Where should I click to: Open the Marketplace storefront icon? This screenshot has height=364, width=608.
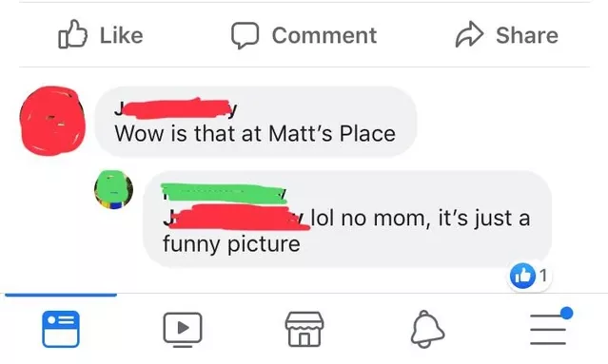[x=304, y=329]
